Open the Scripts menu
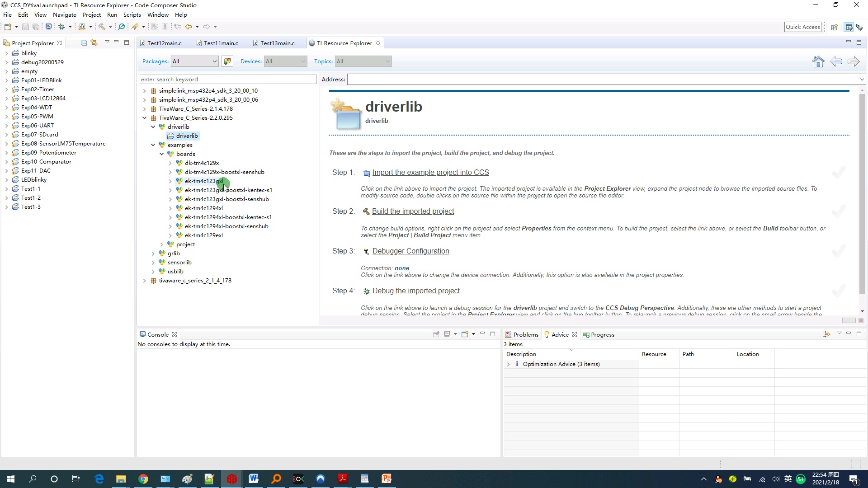Image resolution: width=868 pixels, height=488 pixels. [132, 15]
